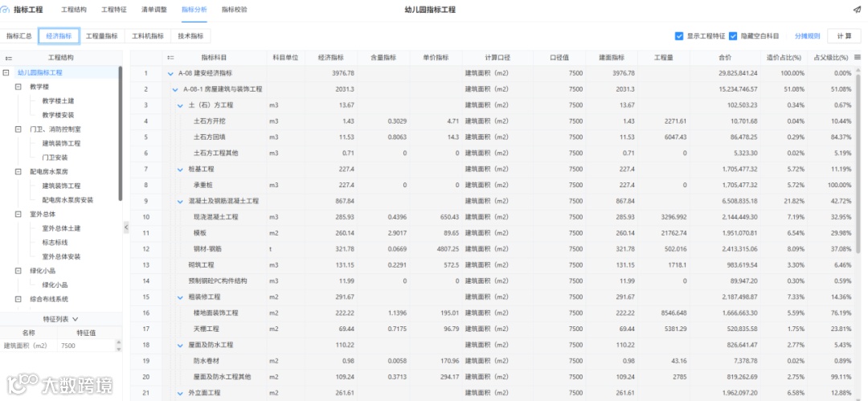Click the 计算 button
Viewport: 868px width, 401px height.
point(844,36)
